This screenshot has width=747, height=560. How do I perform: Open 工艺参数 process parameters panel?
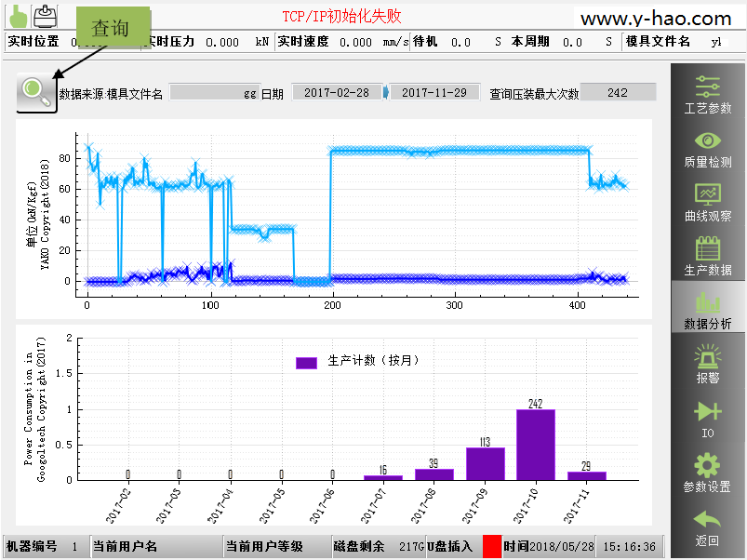click(x=707, y=95)
